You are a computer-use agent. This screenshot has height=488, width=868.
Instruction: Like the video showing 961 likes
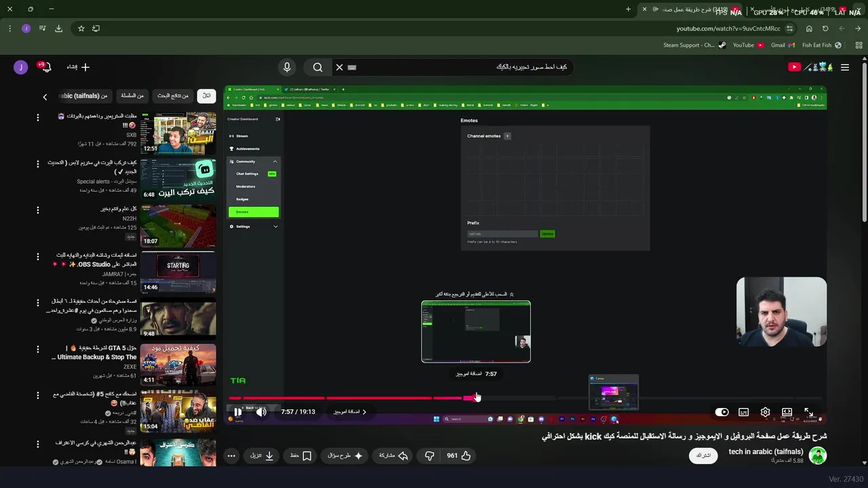pyautogui.click(x=458, y=455)
